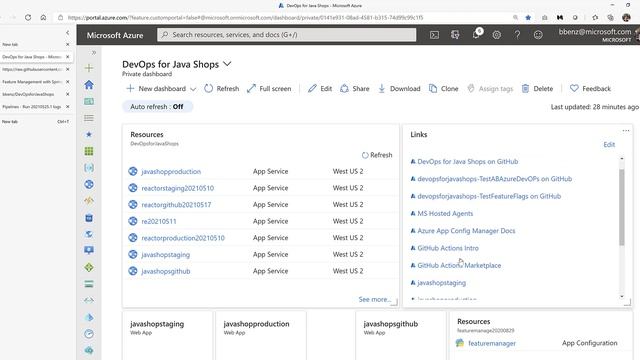
Task: Click the Delete dashboard button
Action: pos(537,89)
